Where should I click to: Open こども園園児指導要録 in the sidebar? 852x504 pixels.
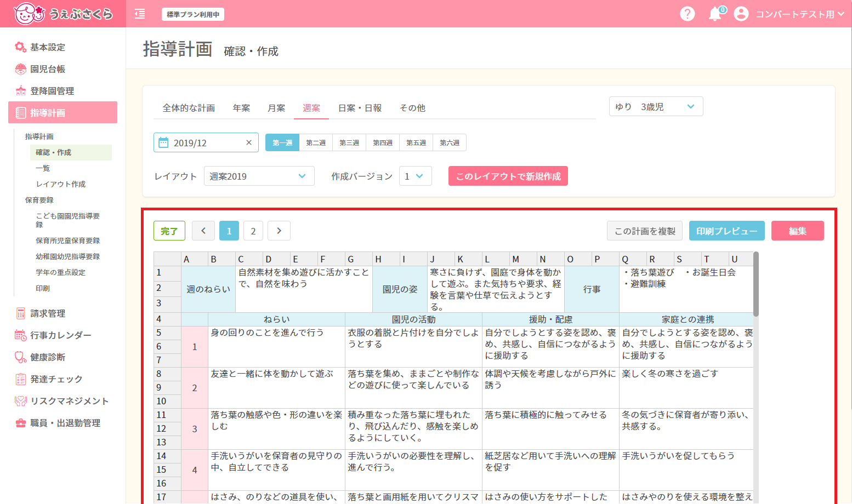coord(68,220)
